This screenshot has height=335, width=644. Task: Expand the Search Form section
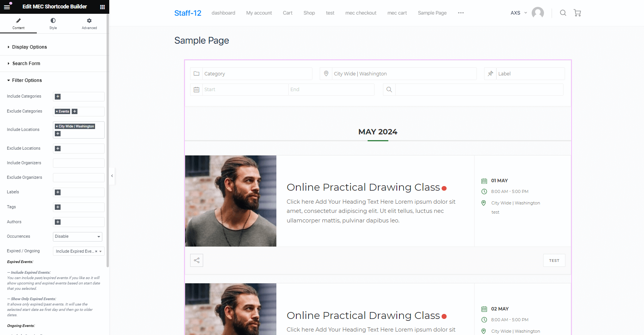[x=26, y=64]
